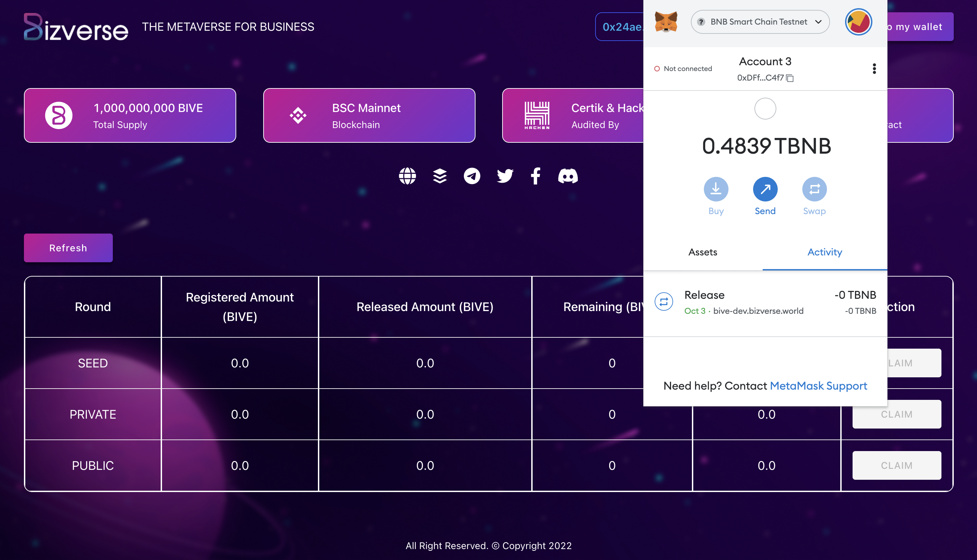The height and width of the screenshot is (560, 977).
Task: Open the Twitter bird icon link
Action: [504, 176]
